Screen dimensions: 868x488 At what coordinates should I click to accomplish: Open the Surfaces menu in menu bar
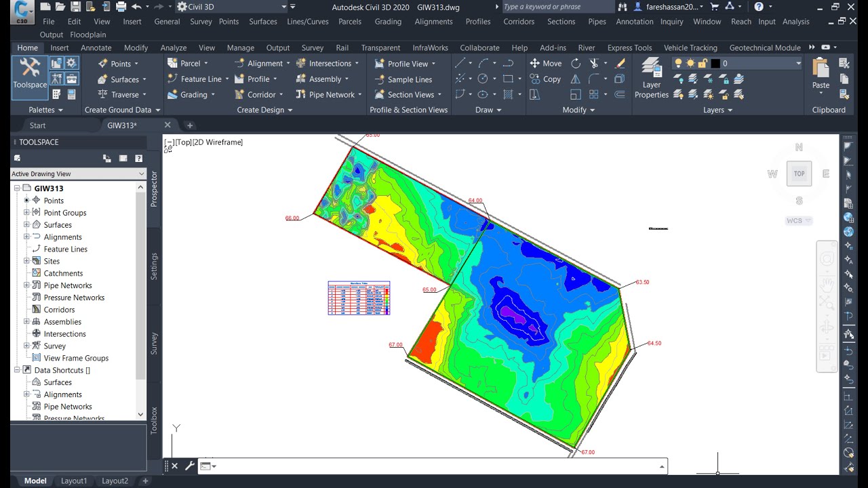[x=263, y=22]
